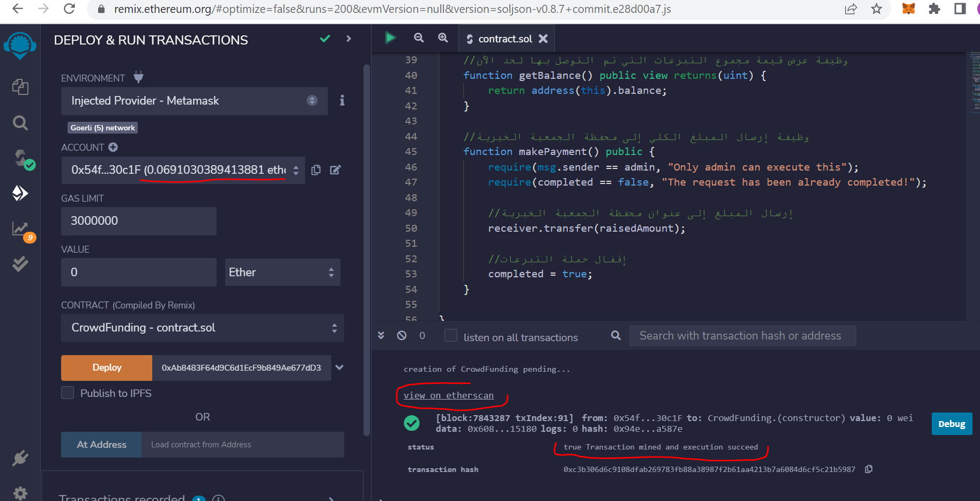
Task: Click line number 45 in the gutter
Action: tap(411, 152)
